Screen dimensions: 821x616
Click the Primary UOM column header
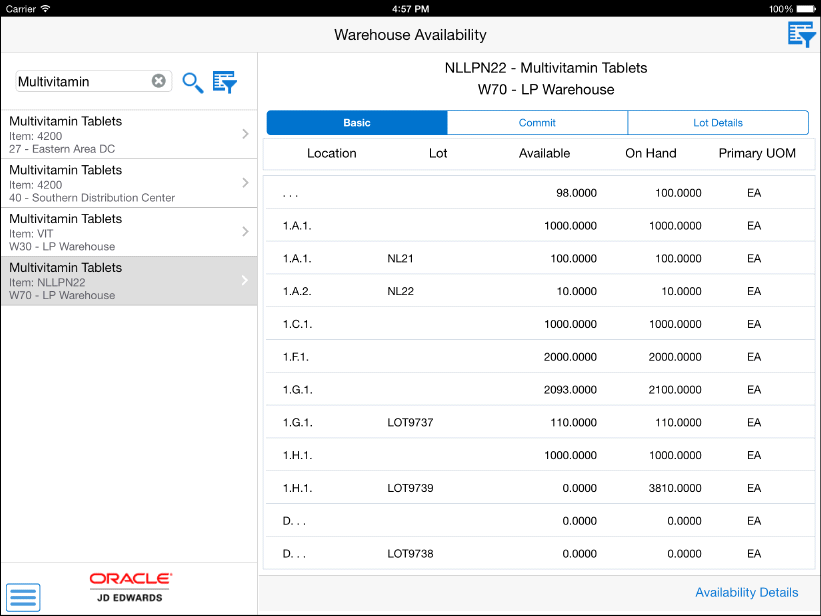pos(757,153)
